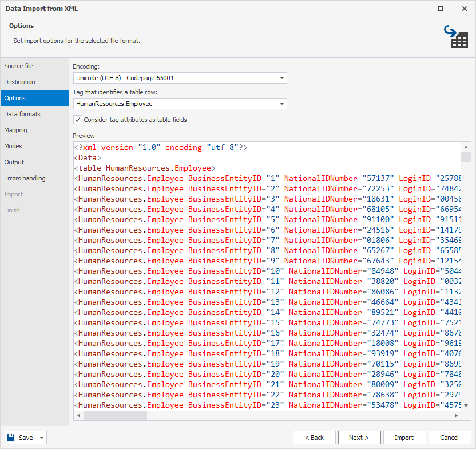The image size is (476, 449).
Task: Expand the Encoding dropdown arrow
Action: coord(282,78)
